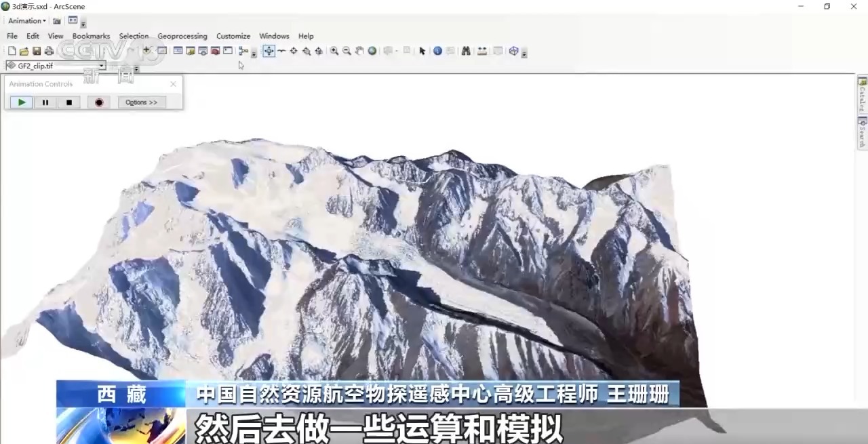Select the Zoom In tool

click(x=334, y=51)
